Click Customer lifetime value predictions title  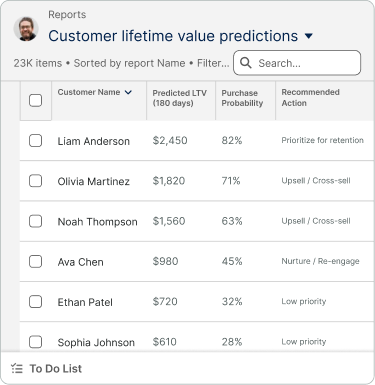[173, 36]
